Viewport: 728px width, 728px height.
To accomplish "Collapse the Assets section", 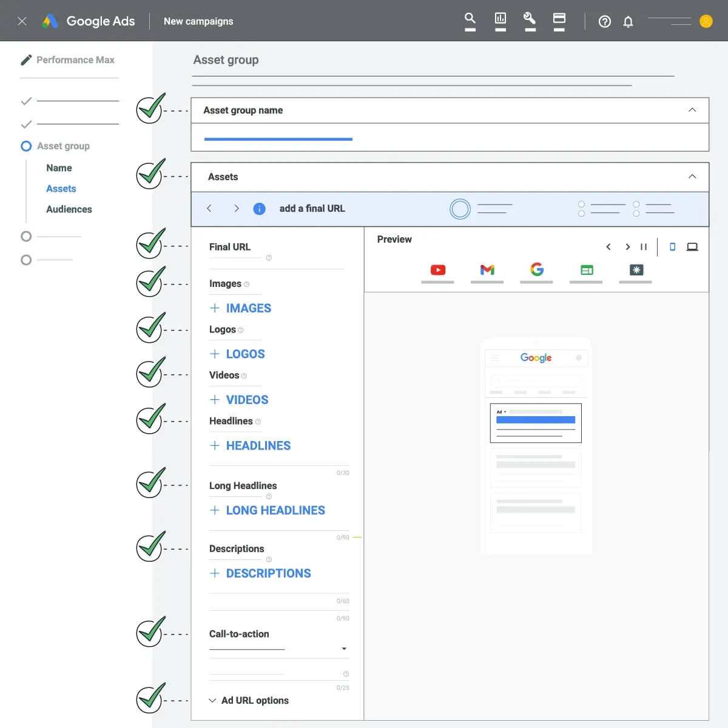I will tap(692, 177).
